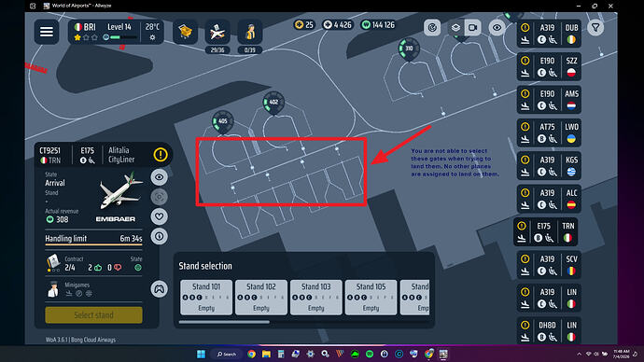
Task: Mark flight as favorite with heart icon
Action: pyautogui.click(x=159, y=216)
